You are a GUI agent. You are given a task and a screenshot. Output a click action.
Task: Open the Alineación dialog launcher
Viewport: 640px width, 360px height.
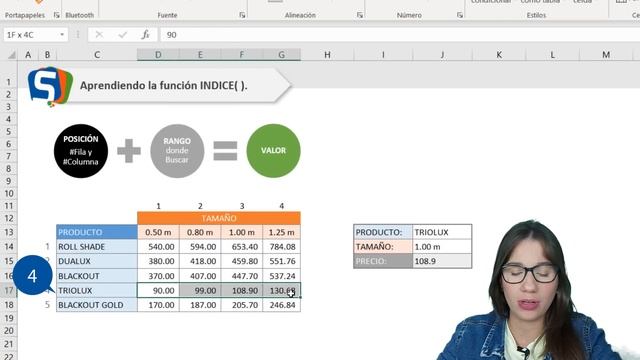(360, 15)
